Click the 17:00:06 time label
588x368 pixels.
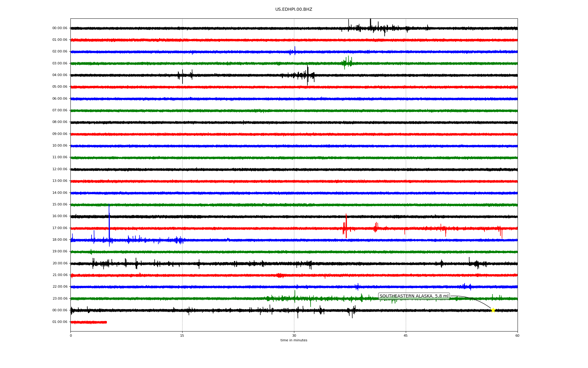click(x=60, y=228)
